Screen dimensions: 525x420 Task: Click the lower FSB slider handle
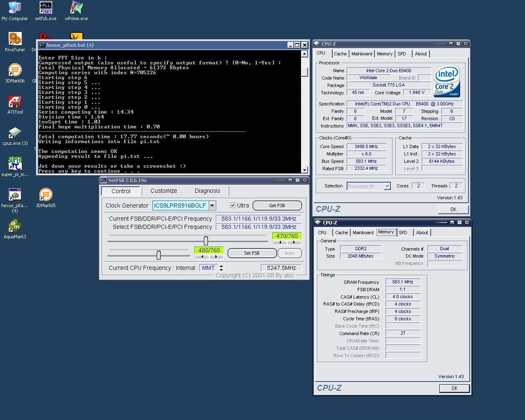159,255
